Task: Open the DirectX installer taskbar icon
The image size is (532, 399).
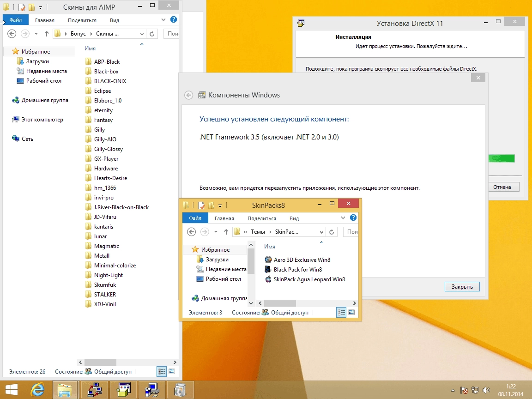Action: (x=123, y=390)
